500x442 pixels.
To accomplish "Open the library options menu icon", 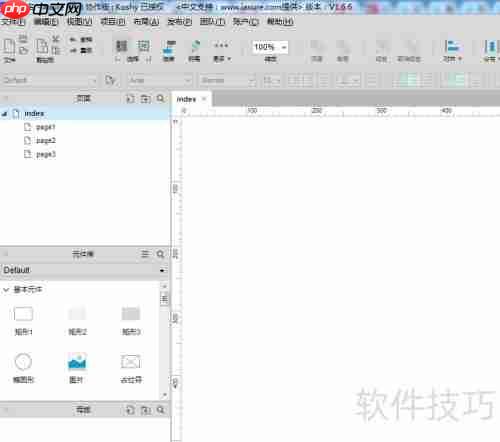I will coord(145,254).
